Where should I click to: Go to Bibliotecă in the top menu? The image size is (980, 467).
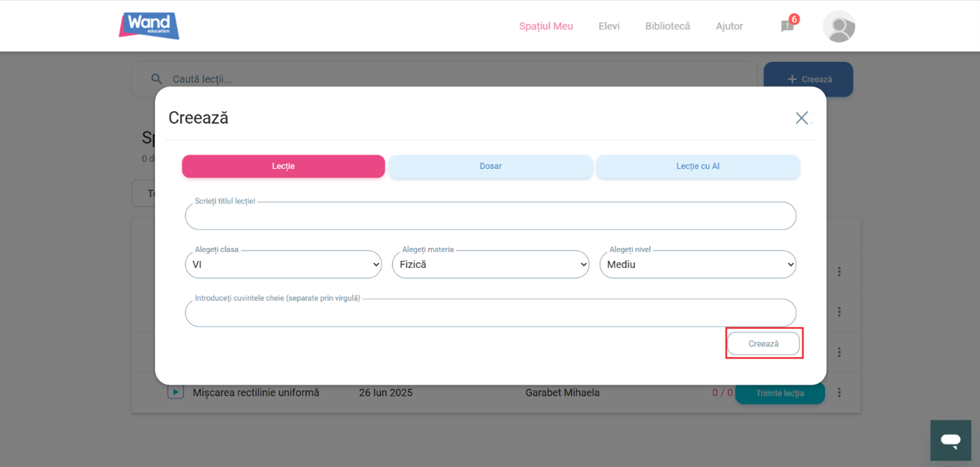[667, 26]
